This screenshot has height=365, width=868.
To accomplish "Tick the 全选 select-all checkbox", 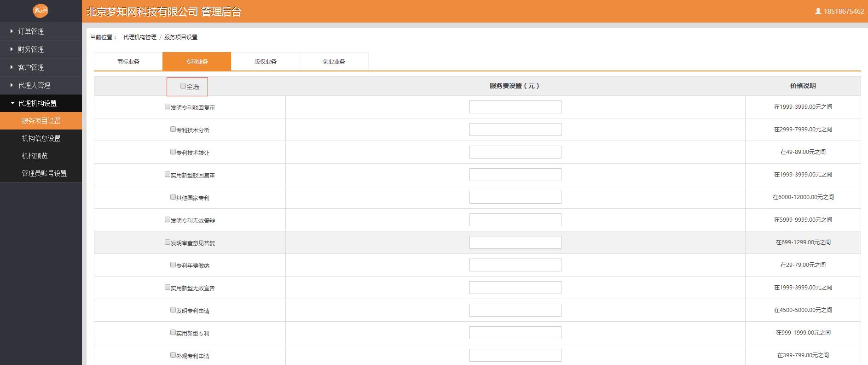I will 183,86.
